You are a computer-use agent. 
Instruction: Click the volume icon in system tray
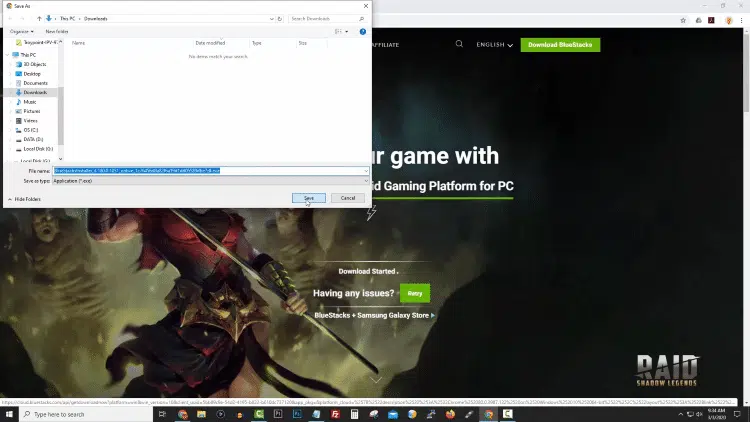coord(699,414)
